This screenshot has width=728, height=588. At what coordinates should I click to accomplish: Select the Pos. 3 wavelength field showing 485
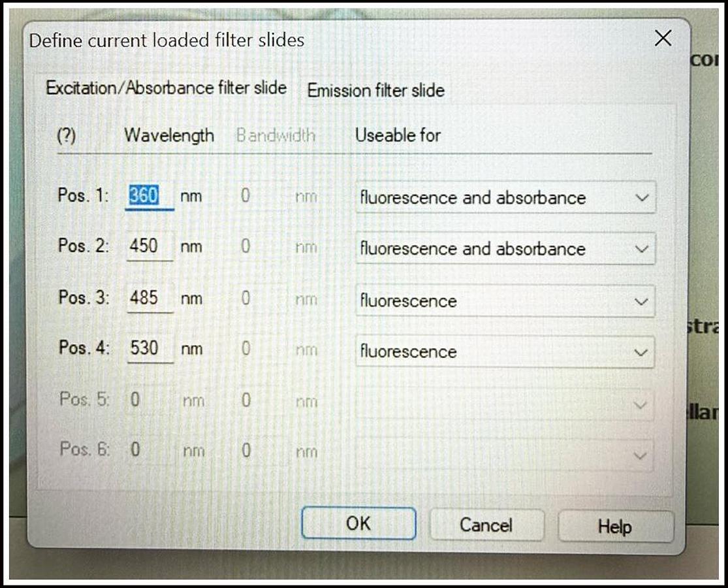point(149,298)
